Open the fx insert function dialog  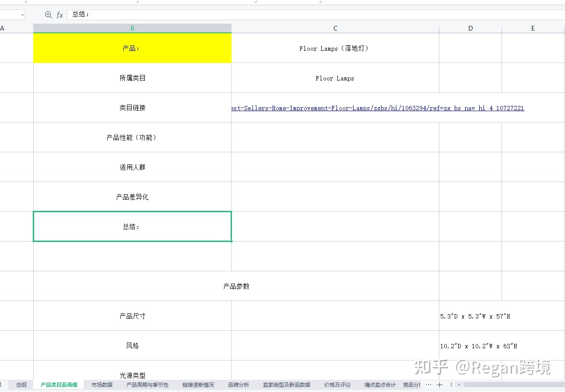[60, 15]
